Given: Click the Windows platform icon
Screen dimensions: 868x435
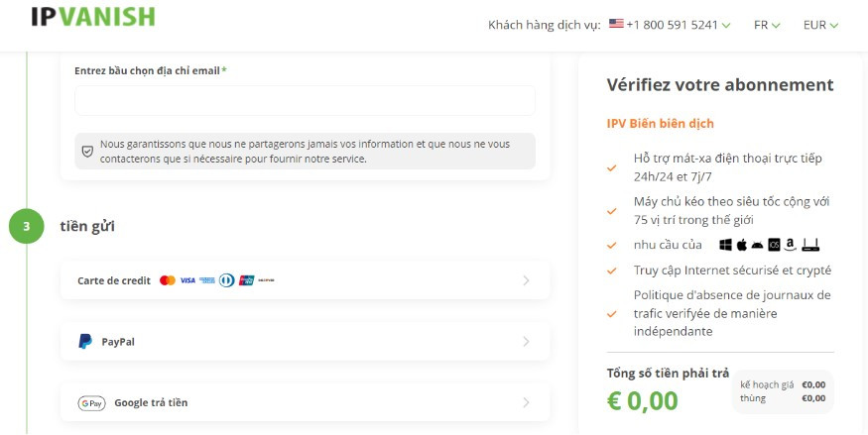Looking at the screenshot, I should [725, 245].
